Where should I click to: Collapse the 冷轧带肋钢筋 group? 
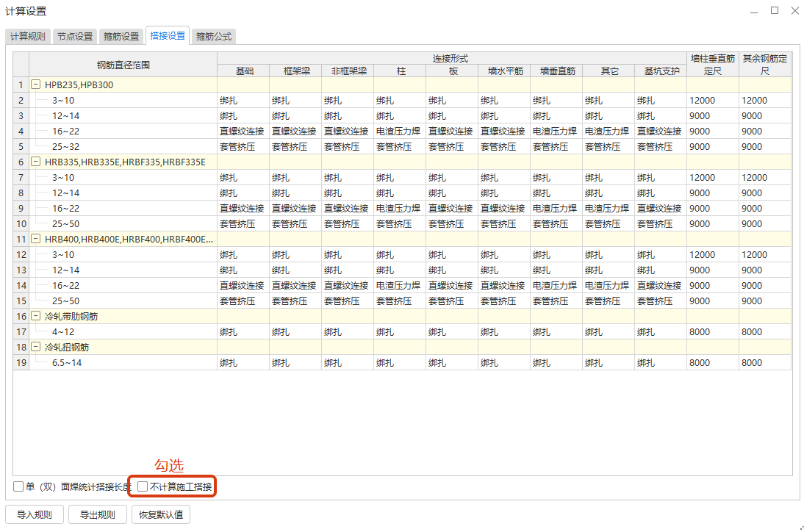coord(35,317)
